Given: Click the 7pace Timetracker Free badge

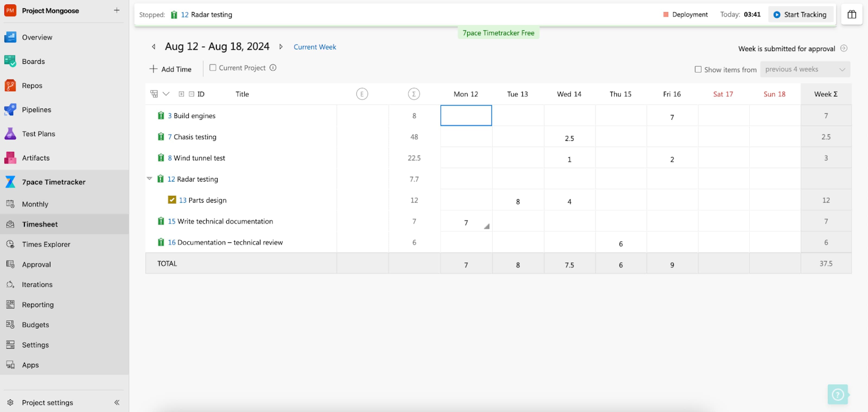Looking at the screenshot, I should (498, 33).
